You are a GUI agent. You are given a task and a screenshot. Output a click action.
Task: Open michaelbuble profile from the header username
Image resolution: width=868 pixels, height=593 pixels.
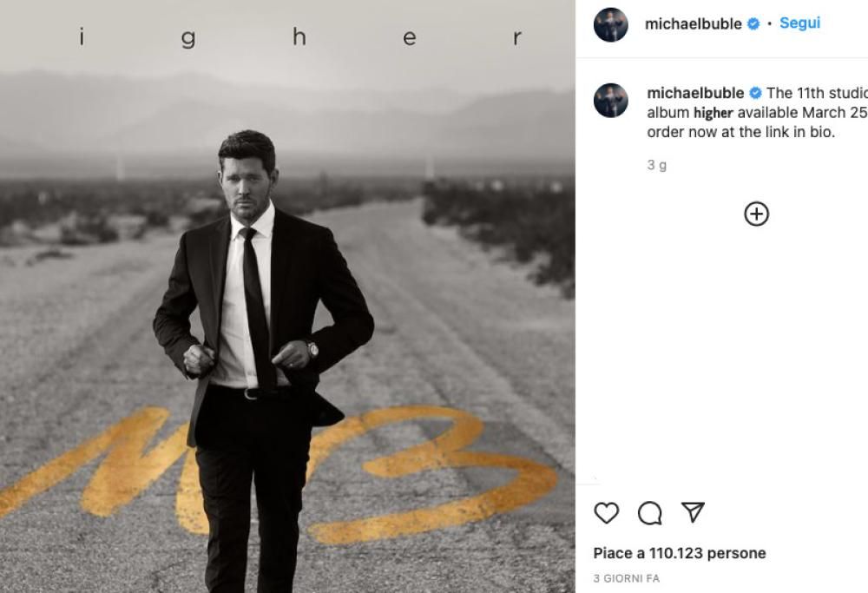pos(694,23)
